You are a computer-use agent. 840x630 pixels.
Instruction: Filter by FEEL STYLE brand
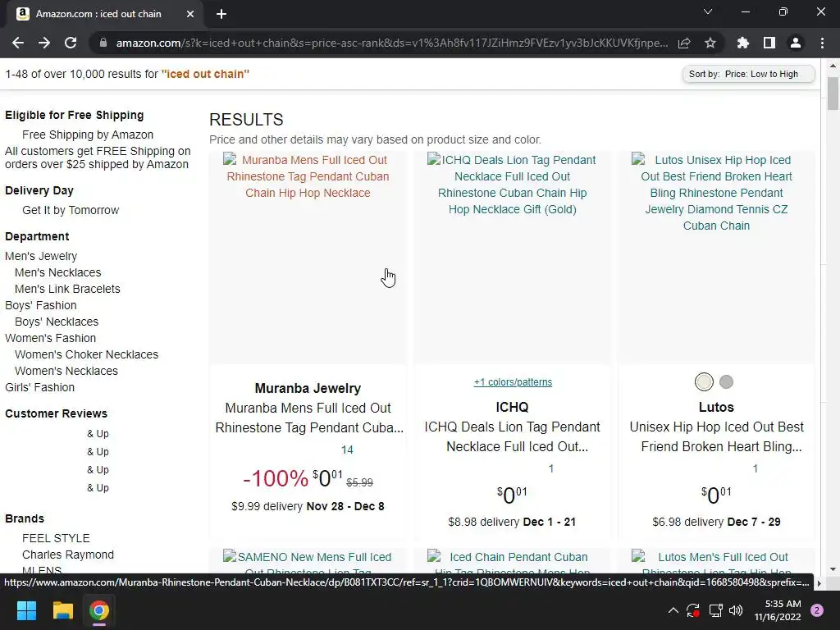pyautogui.click(x=56, y=538)
